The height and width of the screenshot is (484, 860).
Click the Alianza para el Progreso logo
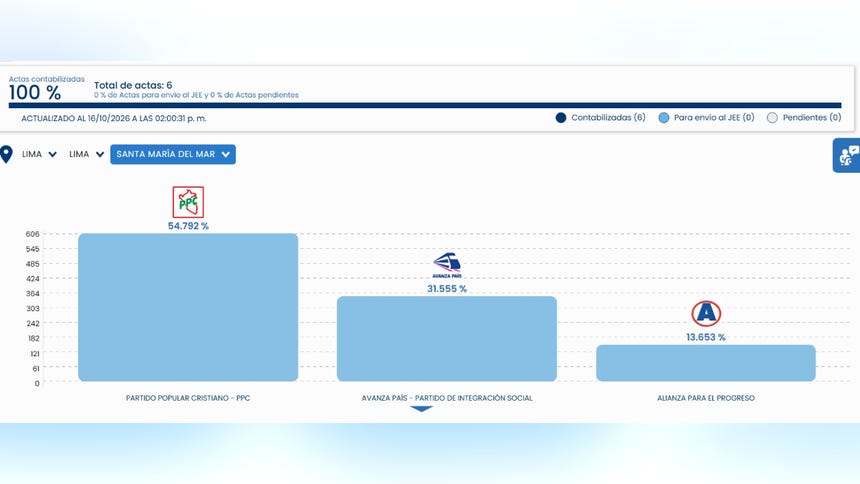pyautogui.click(x=706, y=314)
